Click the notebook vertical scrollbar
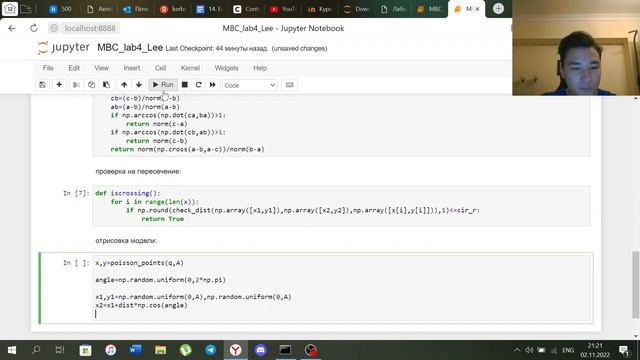The image size is (640, 360). [636, 284]
